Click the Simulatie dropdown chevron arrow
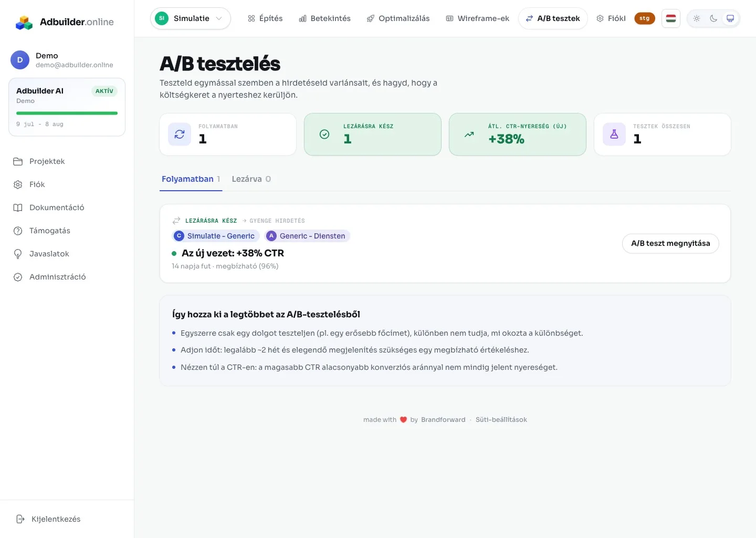Image resolution: width=756 pixels, height=538 pixels. (x=219, y=18)
